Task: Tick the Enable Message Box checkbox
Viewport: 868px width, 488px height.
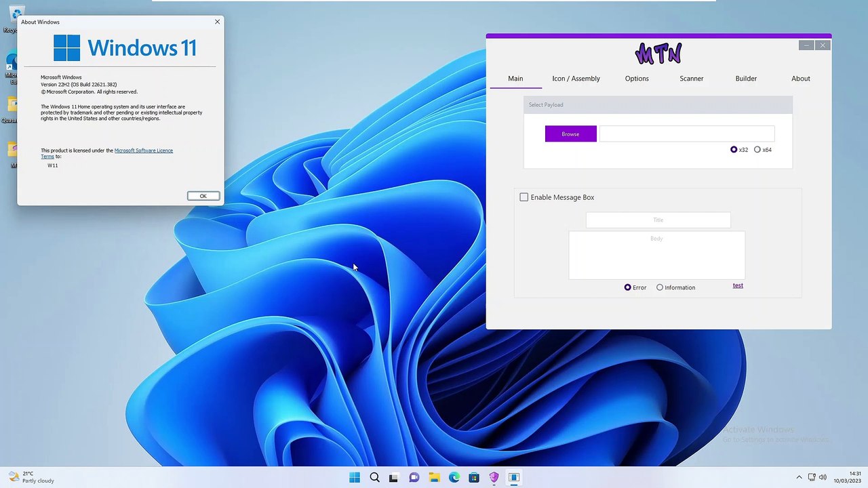Action: pos(524,197)
